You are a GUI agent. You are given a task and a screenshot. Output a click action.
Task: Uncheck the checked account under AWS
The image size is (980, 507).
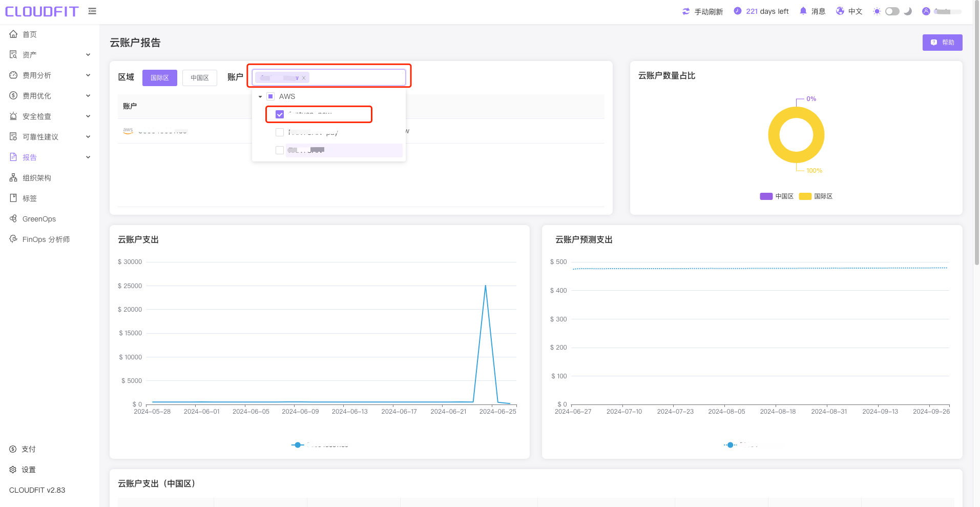280,114
